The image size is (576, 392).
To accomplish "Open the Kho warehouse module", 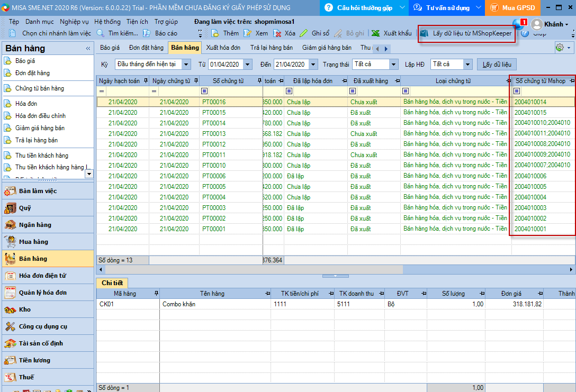I will pos(25,309).
